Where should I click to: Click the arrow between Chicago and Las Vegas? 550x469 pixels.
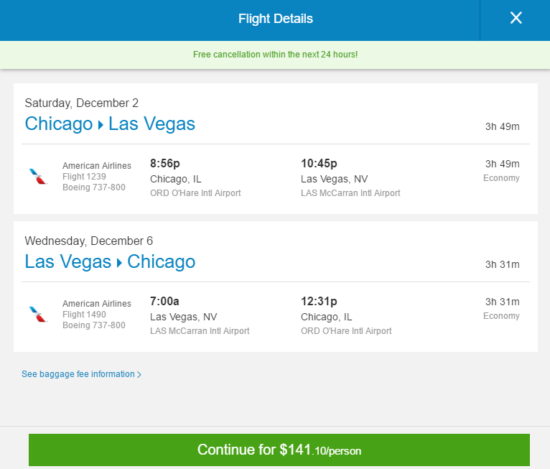click(x=101, y=125)
